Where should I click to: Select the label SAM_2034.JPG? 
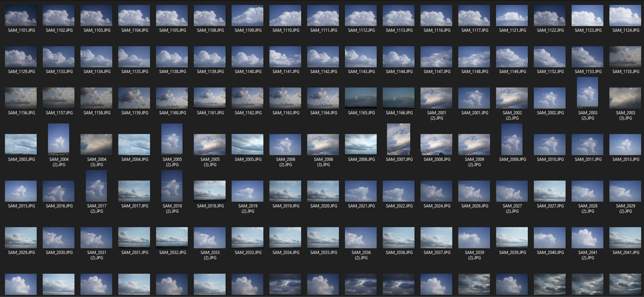286,253
